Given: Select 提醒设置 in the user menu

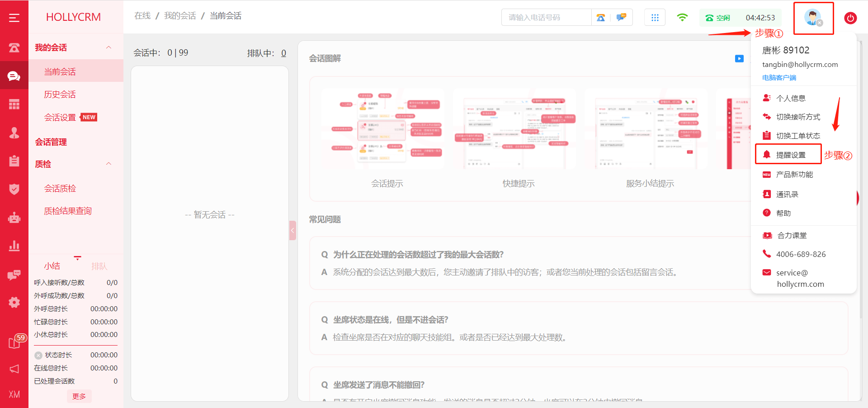Looking at the screenshot, I should coord(790,155).
